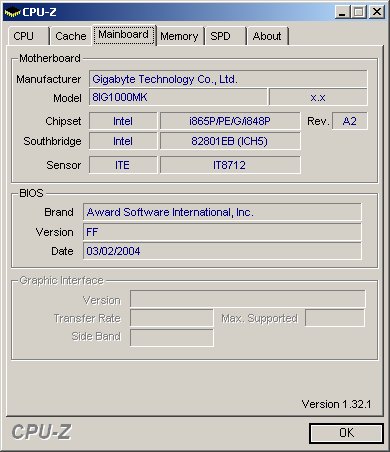Click the ITE sensor vendor field

tap(123, 165)
